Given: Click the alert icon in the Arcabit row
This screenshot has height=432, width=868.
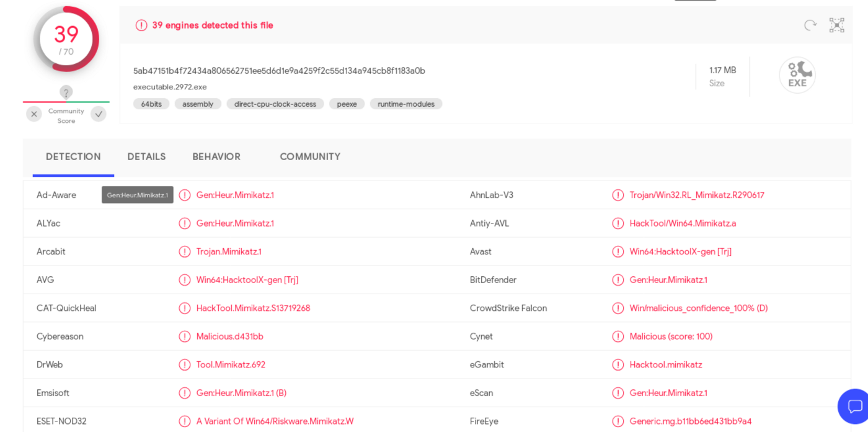Looking at the screenshot, I should [x=185, y=251].
